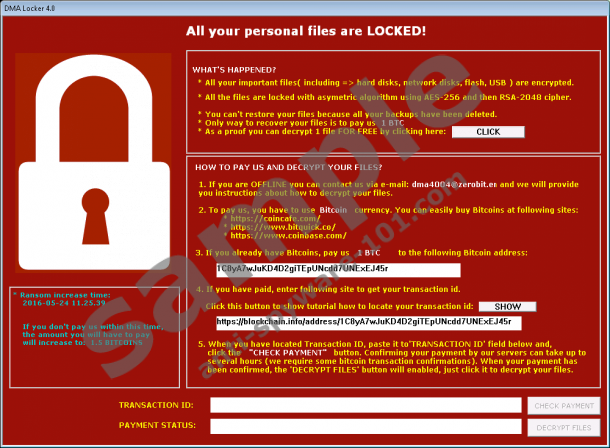Click the '1.5 BITCOINS' increased amount text
Viewport: 610px width, 448px height.
(116, 343)
